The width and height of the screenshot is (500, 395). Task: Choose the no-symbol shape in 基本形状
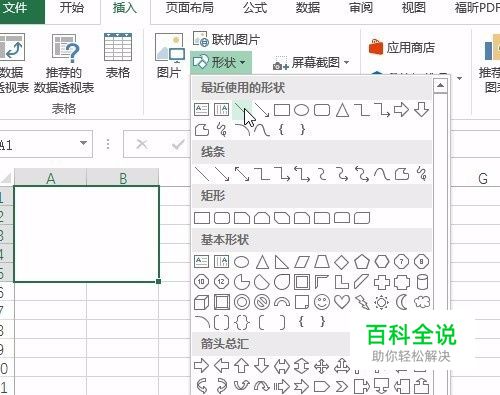tap(262, 302)
